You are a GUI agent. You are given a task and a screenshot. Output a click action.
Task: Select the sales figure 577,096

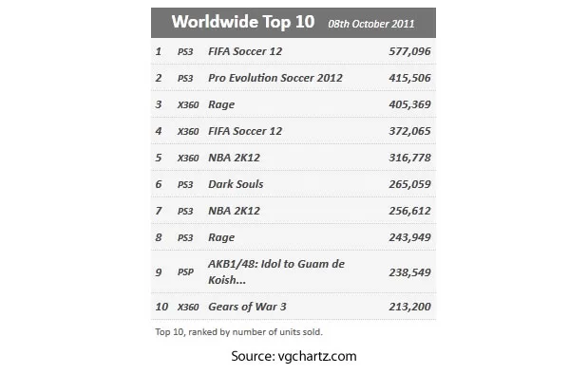click(x=409, y=51)
